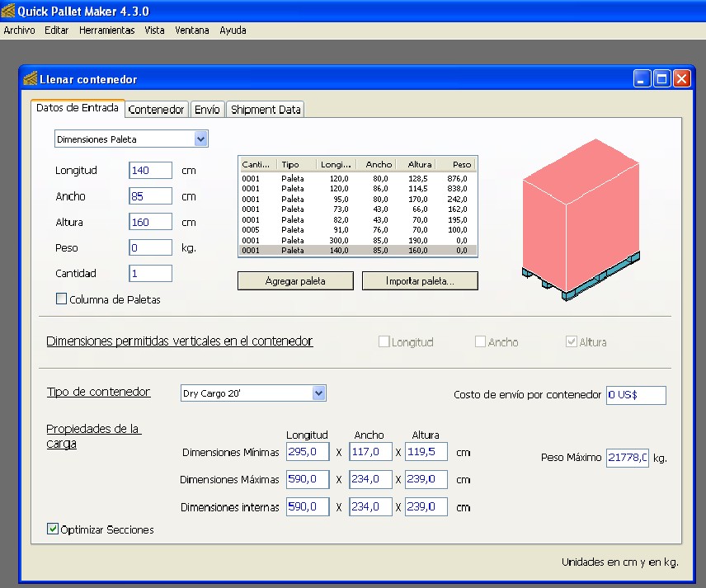Click the Ancho field showing 85
The height and width of the screenshot is (588, 706).
(x=150, y=195)
